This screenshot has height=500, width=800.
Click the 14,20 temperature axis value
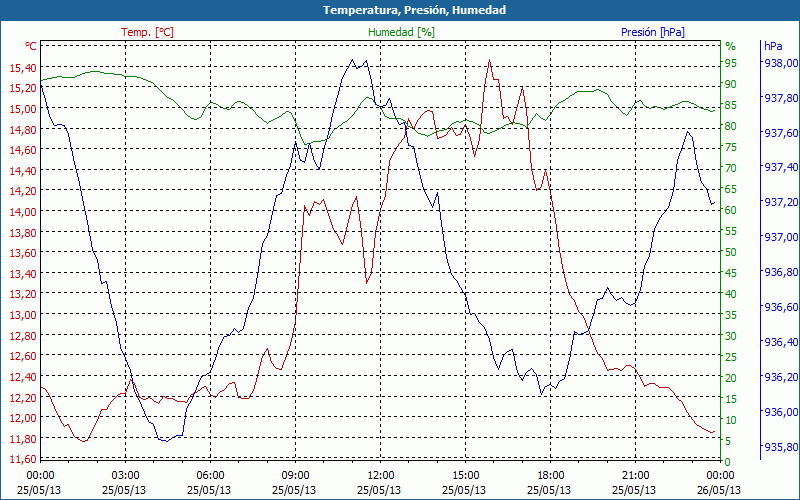[23, 190]
